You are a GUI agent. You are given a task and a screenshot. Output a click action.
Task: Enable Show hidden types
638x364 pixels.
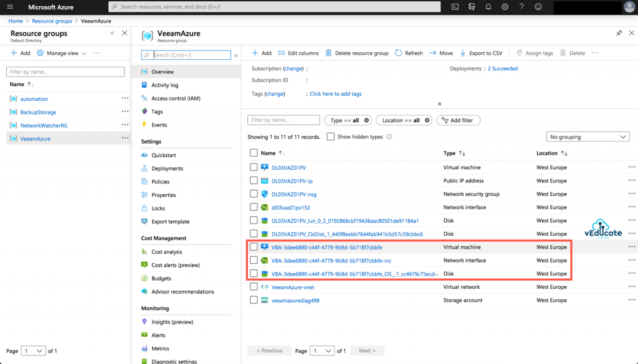(330, 136)
